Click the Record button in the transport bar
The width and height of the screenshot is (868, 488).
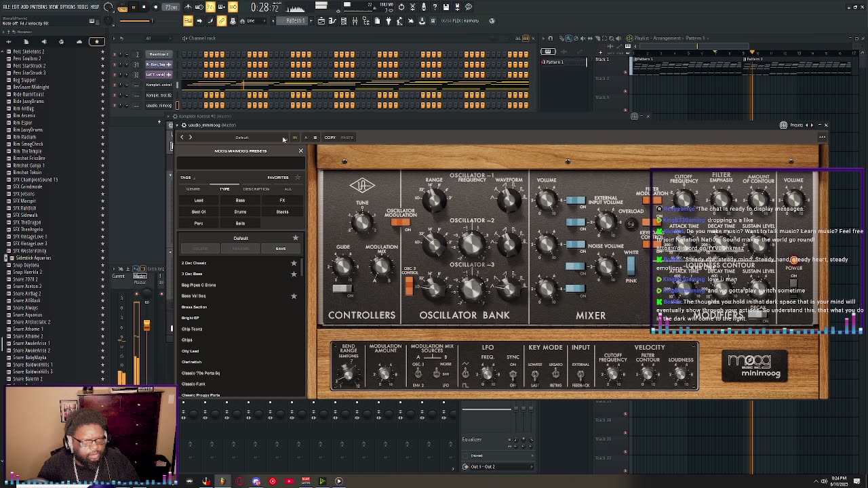(x=155, y=7)
